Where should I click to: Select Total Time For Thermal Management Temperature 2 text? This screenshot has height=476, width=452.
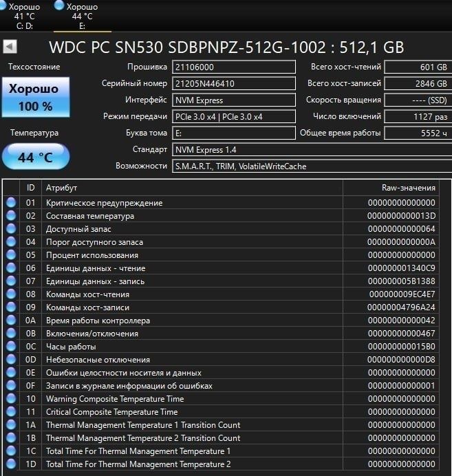(138, 464)
